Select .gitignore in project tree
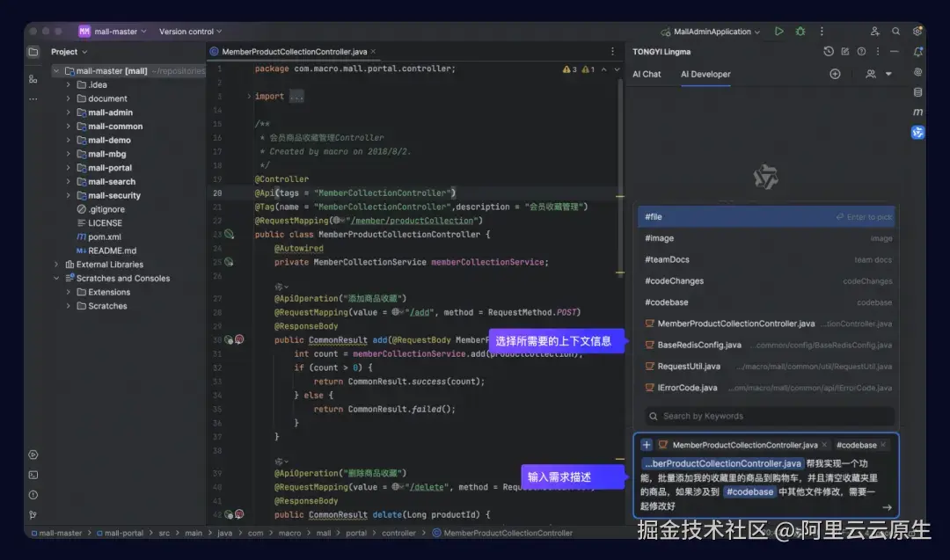This screenshot has height=560, width=950. tap(106, 209)
